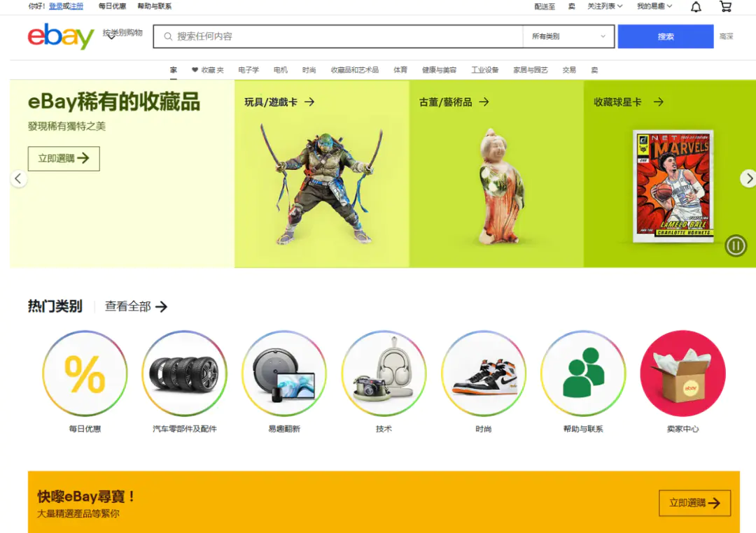Select the car tires category icon
The height and width of the screenshot is (533, 756).
[184, 374]
